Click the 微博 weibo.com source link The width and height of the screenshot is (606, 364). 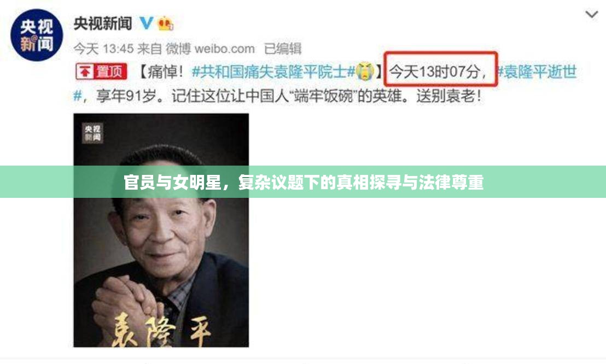pyautogui.click(x=210, y=49)
